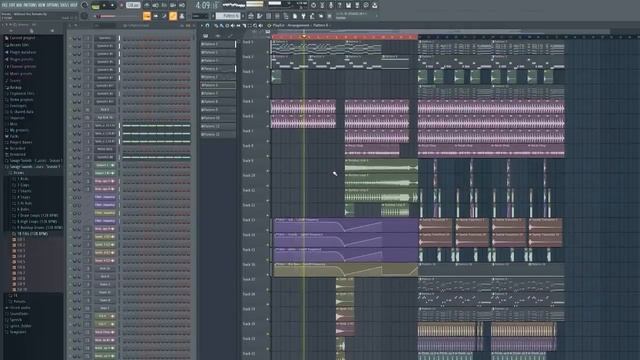
Task: Click the Kick 2 channel button
Action: (x=105, y=110)
